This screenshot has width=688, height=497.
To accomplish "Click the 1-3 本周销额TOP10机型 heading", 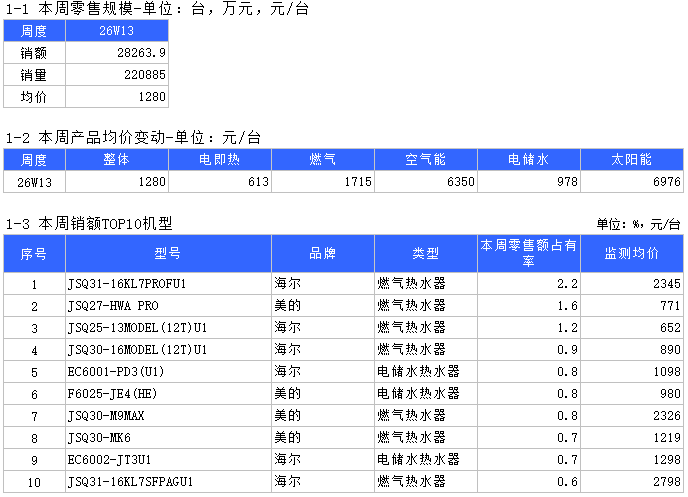I will click(x=89, y=224).
